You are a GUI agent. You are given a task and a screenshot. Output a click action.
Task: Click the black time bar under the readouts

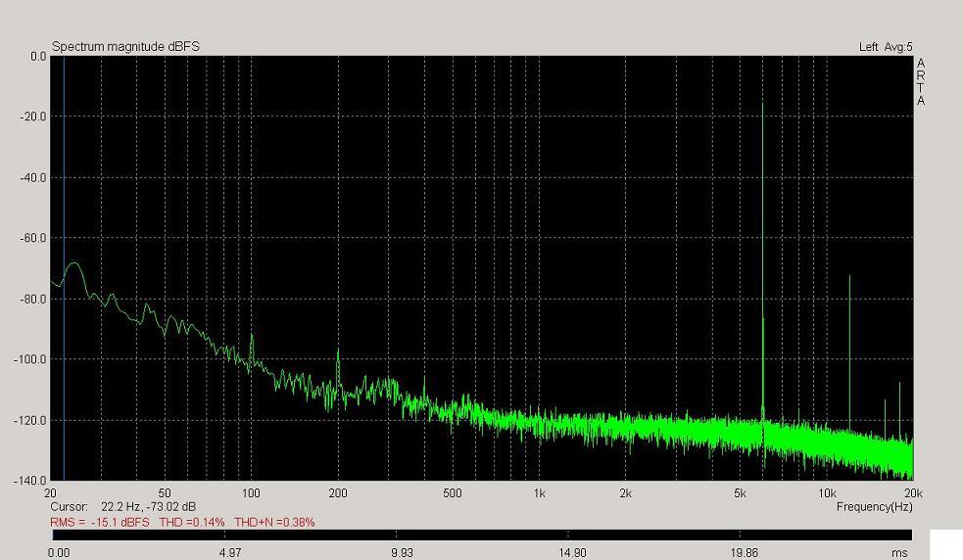(480, 536)
